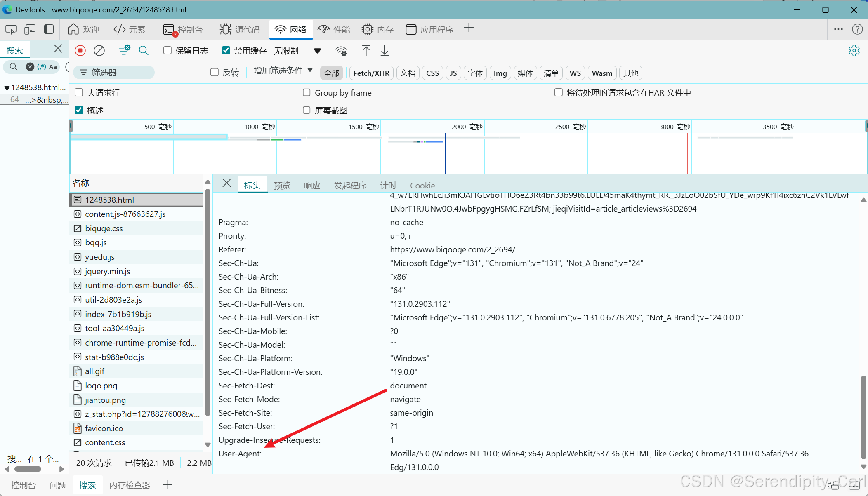This screenshot has height=496, width=868.
Task: Click the clear network log icon
Action: click(99, 51)
